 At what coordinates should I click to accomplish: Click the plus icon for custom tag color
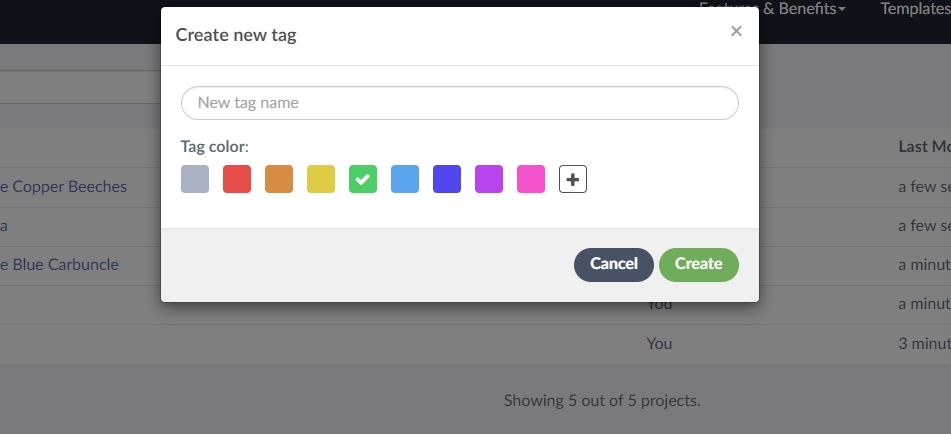click(x=572, y=179)
